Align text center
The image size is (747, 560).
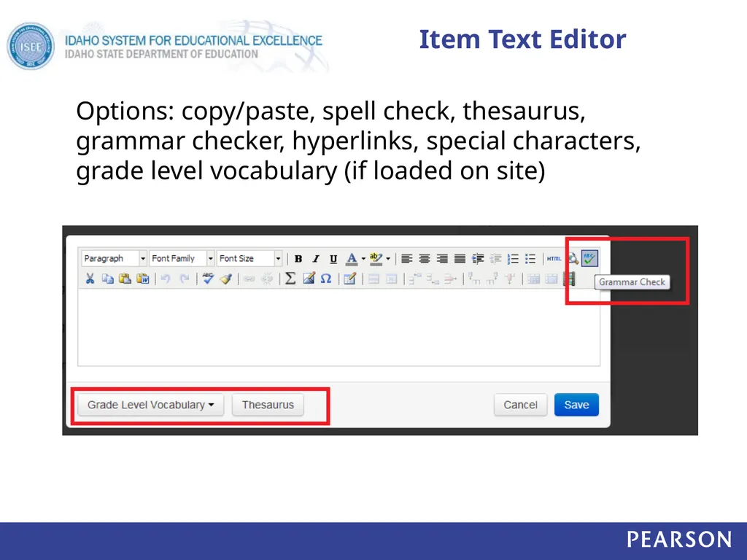pyautogui.click(x=425, y=259)
